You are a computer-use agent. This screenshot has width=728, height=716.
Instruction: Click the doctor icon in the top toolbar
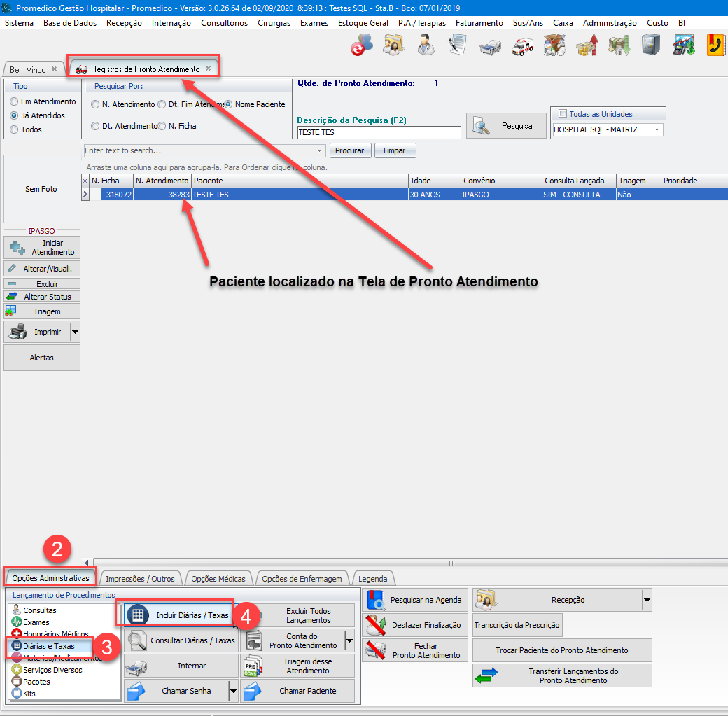coord(424,46)
